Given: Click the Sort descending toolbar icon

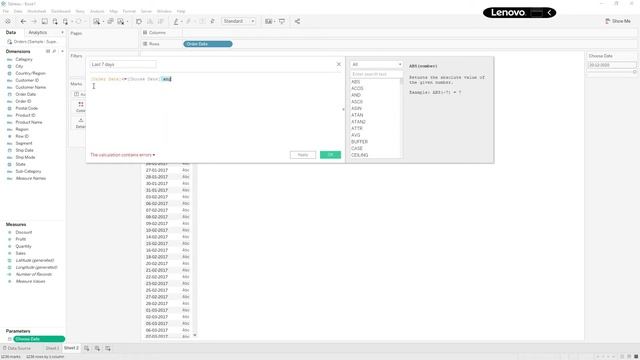Looking at the screenshot, I should tap(160, 21).
